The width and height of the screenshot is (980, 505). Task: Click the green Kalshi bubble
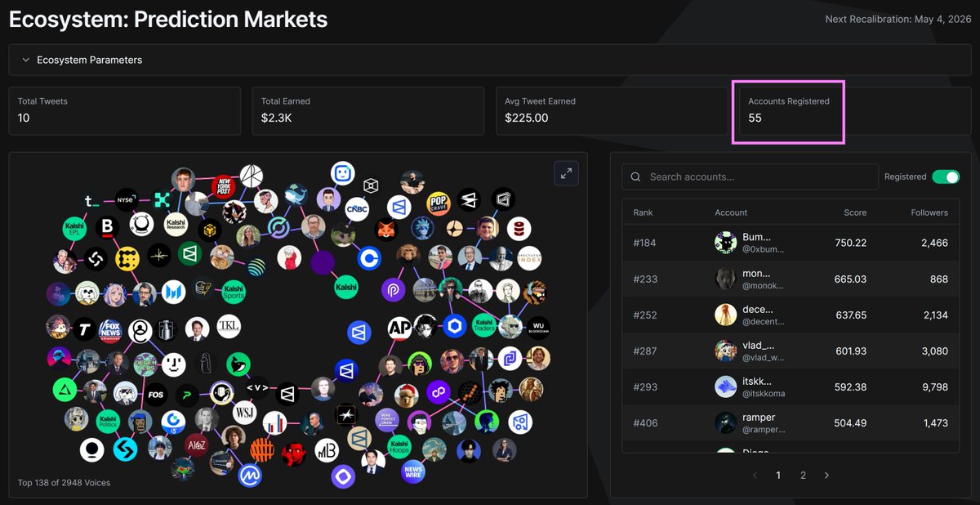click(346, 287)
